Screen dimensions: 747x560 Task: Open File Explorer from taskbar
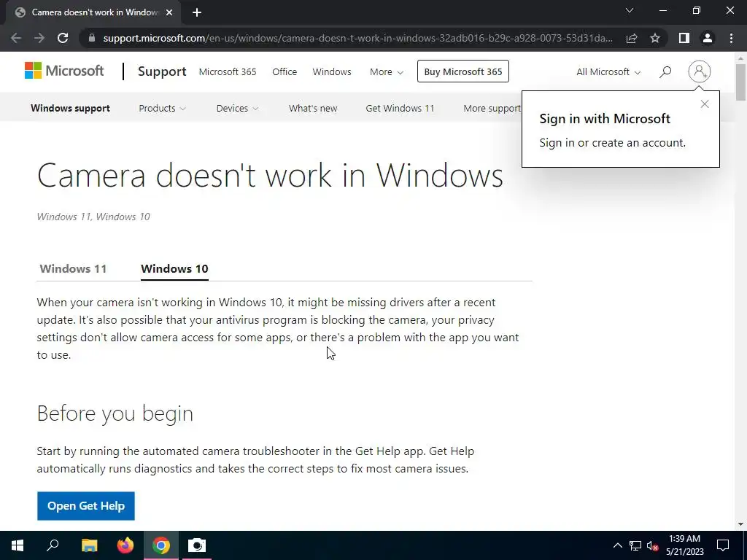(89, 545)
